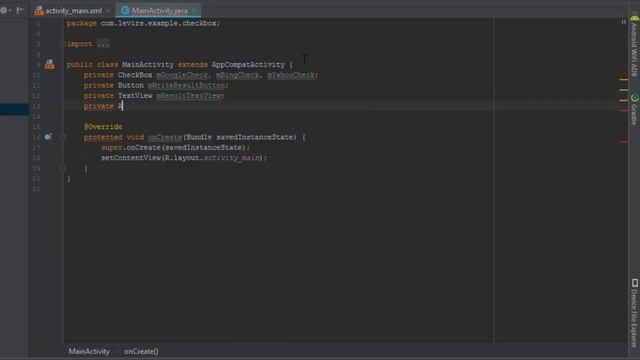640x360 pixels.
Task: Click the @Override annotation
Action: click(x=103, y=127)
